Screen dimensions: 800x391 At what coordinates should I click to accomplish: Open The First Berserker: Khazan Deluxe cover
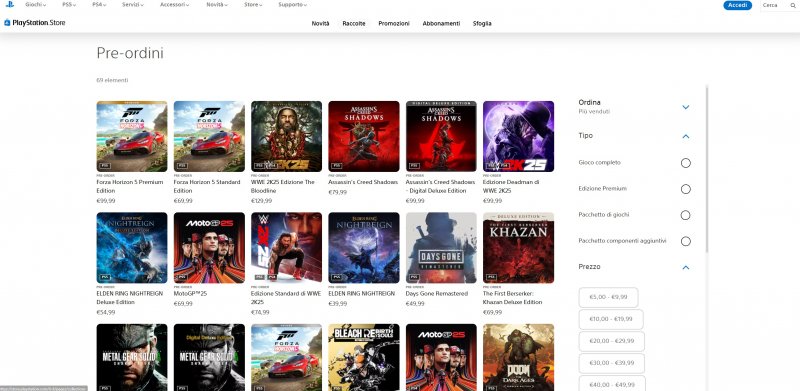point(518,248)
